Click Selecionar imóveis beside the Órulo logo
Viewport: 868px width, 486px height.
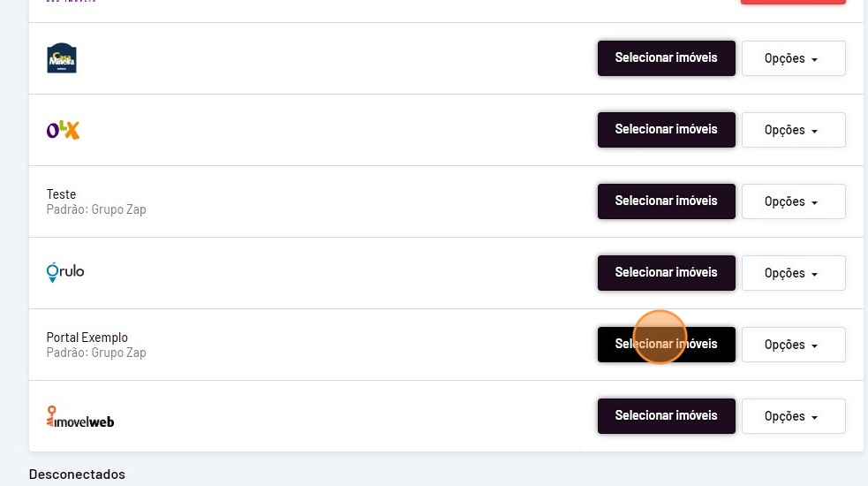666,273
